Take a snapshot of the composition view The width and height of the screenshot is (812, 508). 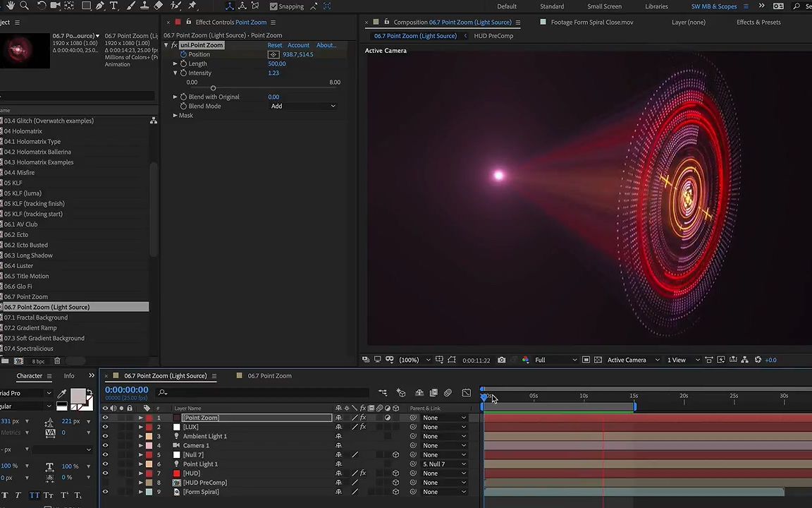tap(502, 360)
